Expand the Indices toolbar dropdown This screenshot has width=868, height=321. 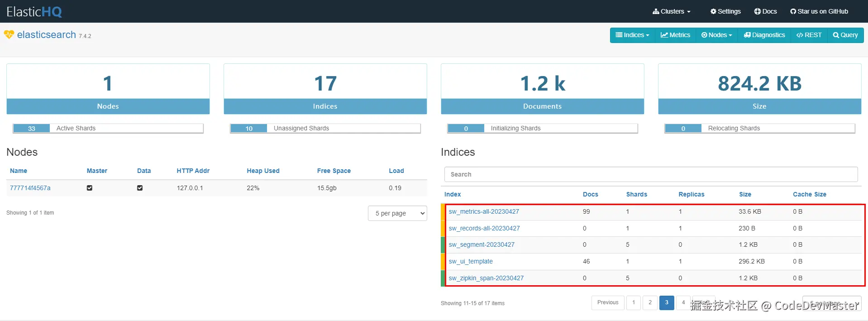[632, 35]
